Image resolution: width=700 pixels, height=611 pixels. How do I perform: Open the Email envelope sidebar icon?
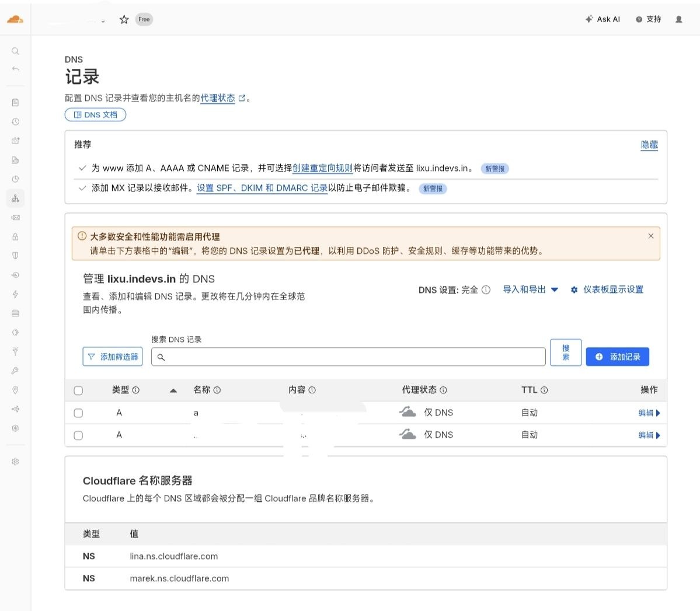(15, 217)
